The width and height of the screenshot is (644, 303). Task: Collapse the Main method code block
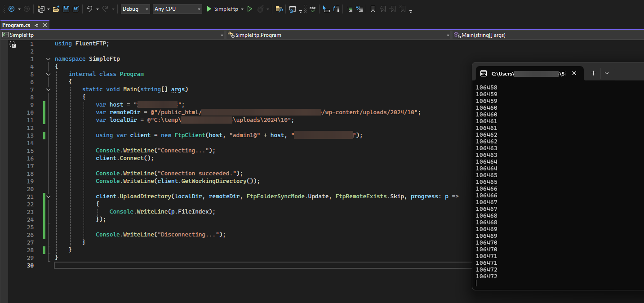[x=48, y=89]
